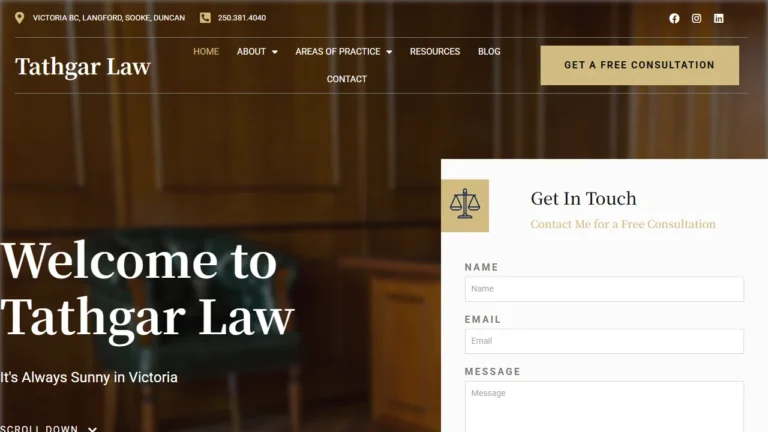
Task: Click the Tathgar Law logo text
Action: coord(83,67)
